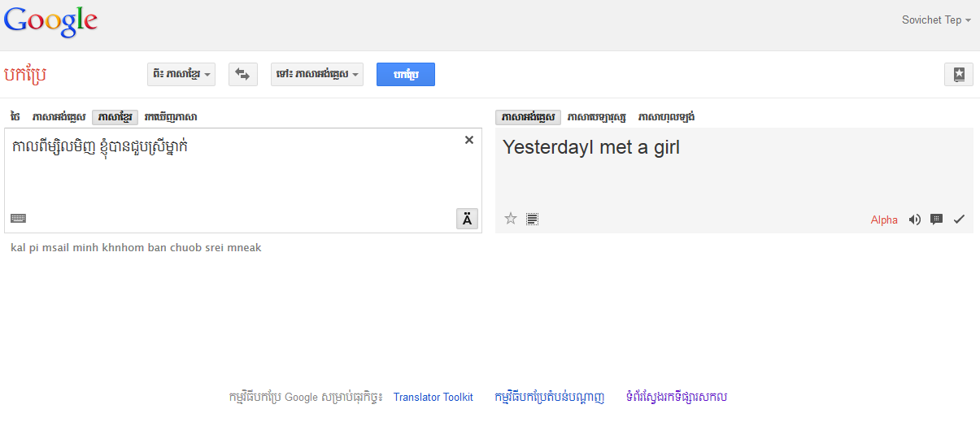Expand the 'To: English' language dropdown

point(316,74)
